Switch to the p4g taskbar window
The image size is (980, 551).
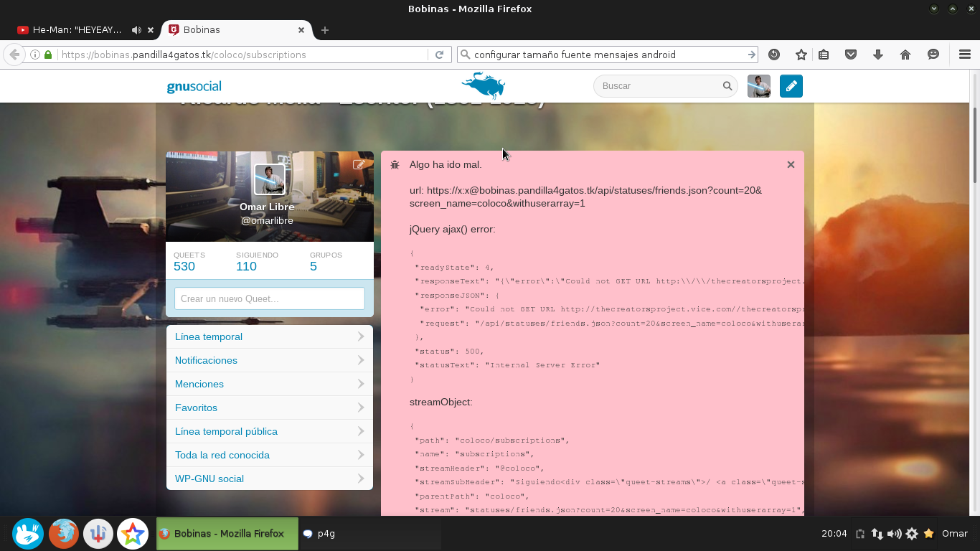click(370, 534)
